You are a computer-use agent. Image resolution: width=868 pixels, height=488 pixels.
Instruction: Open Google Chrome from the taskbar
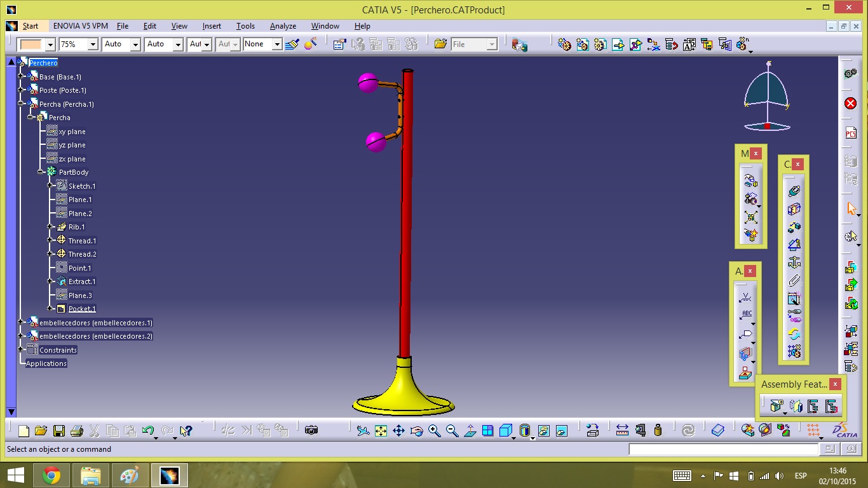51,475
